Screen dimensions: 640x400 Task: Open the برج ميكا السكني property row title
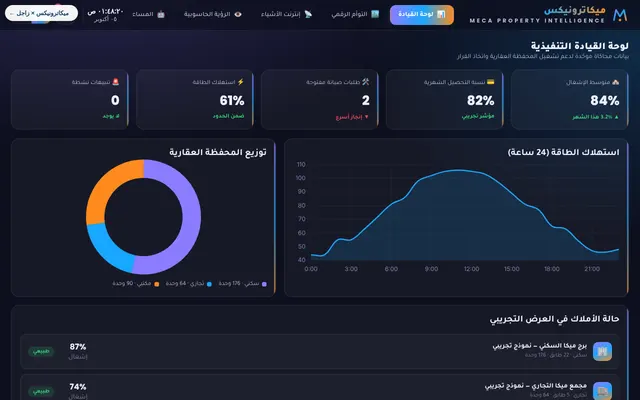tap(540, 346)
